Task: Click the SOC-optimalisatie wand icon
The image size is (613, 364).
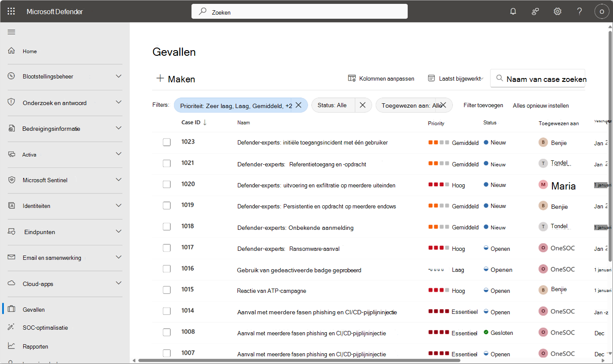Action: click(x=12, y=327)
